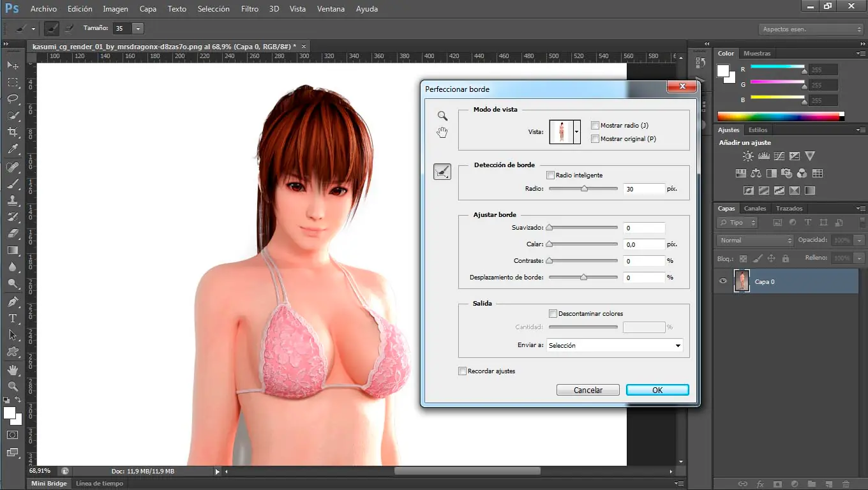Click the Radio slider in Detección de borde
Viewport: 868px width, 490px height.
tap(583, 189)
